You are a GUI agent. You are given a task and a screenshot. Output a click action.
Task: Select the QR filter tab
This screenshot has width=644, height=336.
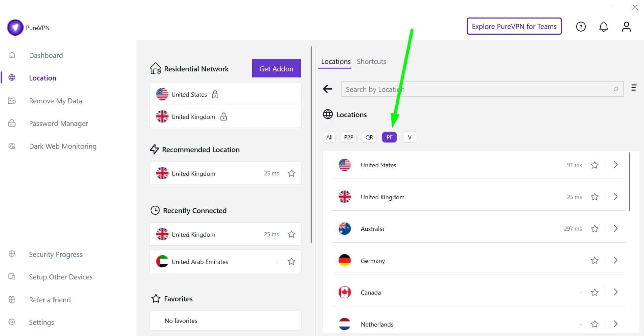[369, 137]
